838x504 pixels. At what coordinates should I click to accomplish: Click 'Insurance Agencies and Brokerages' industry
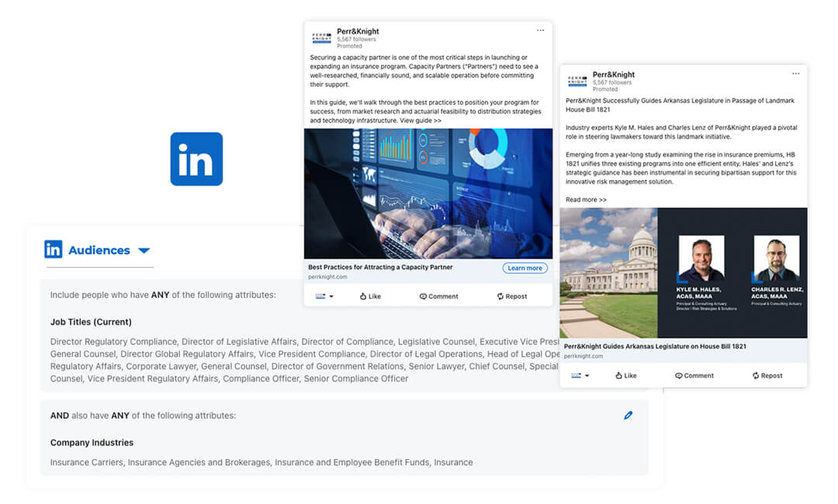pos(199,462)
